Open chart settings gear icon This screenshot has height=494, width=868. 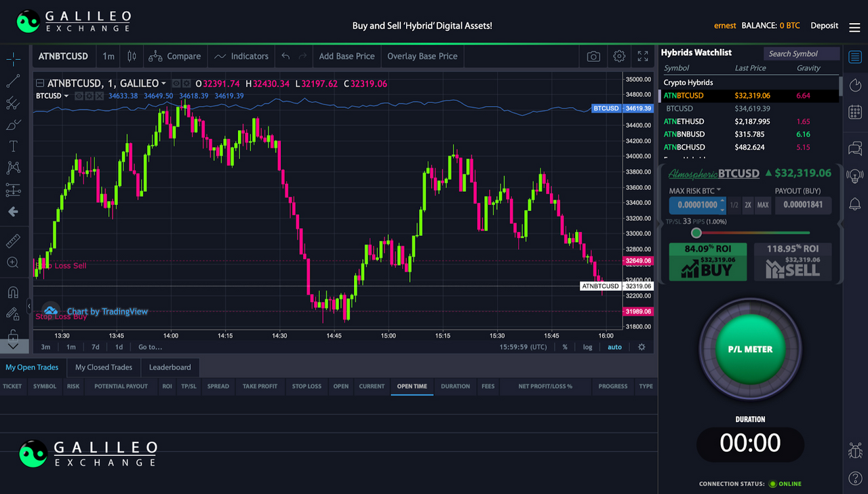pyautogui.click(x=619, y=56)
